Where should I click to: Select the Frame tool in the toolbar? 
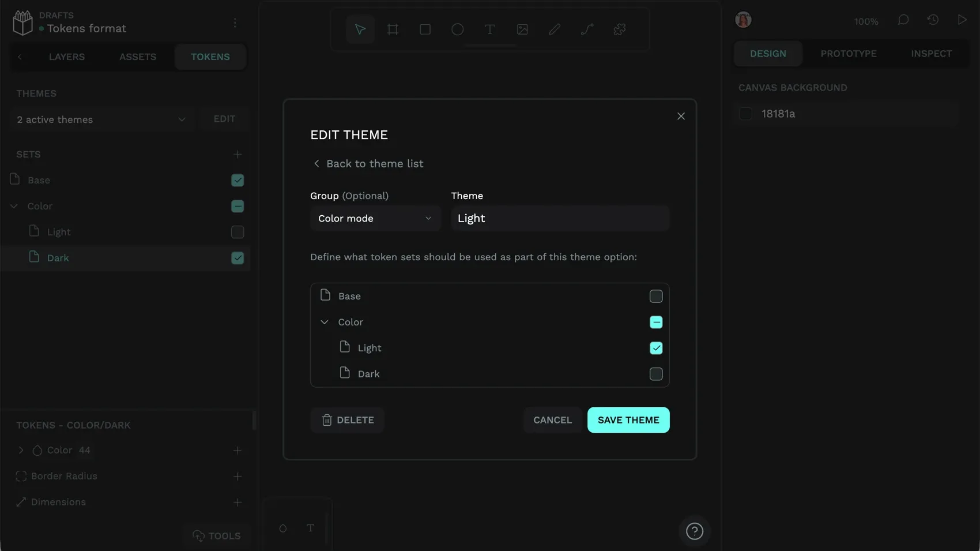point(393,29)
